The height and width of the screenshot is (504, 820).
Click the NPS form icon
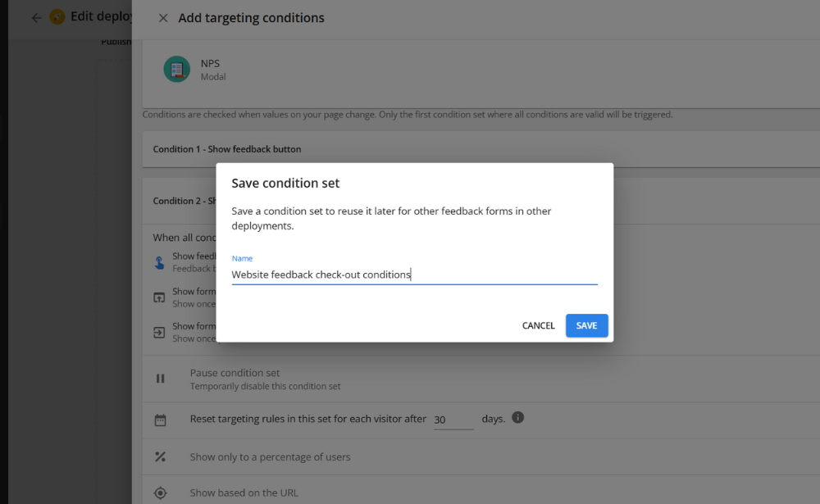pyautogui.click(x=176, y=69)
